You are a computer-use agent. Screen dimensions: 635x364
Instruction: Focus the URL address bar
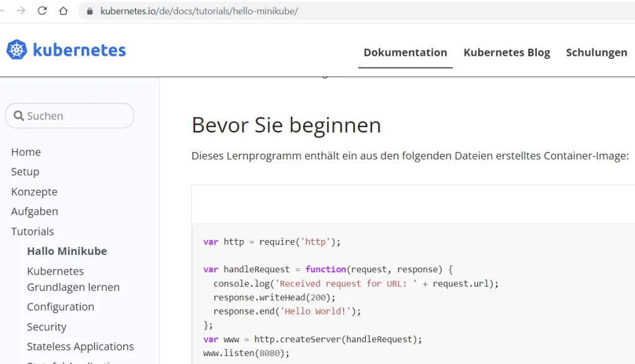[x=357, y=11]
